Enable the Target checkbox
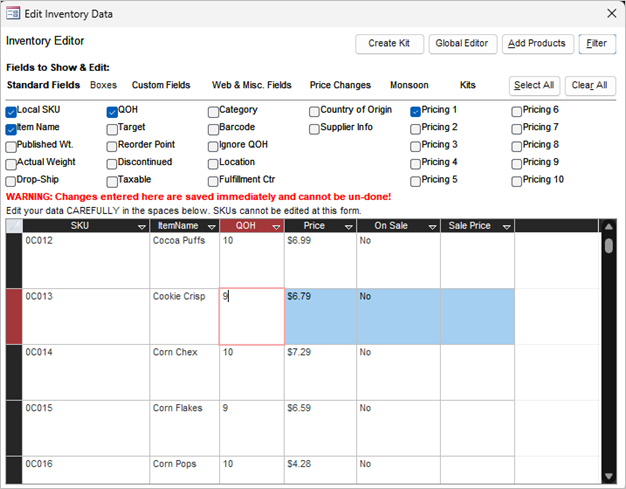The height and width of the screenshot is (489, 626). click(x=112, y=129)
